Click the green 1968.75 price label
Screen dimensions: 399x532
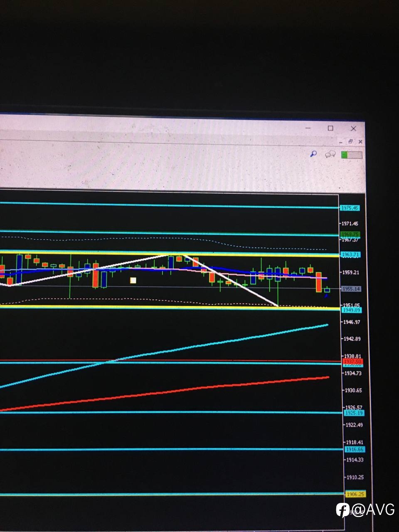(x=350, y=234)
